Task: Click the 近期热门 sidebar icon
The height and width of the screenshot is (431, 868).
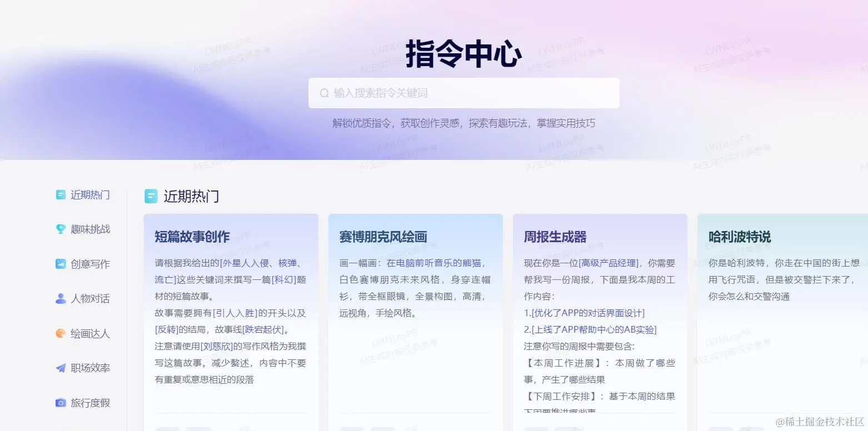Action: pyautogui.click(x=61, y=194)
